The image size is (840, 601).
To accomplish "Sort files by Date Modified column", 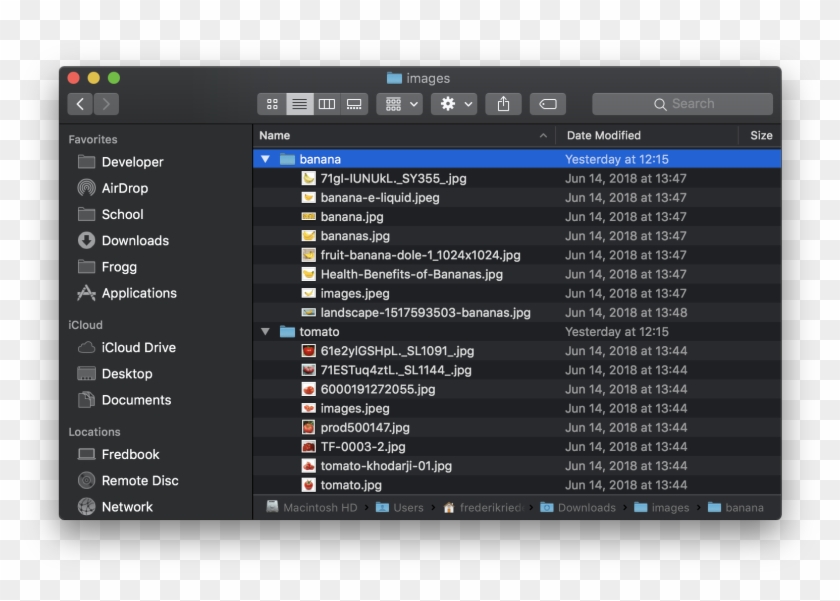I will pyautogui.click(x=603, y=135).
